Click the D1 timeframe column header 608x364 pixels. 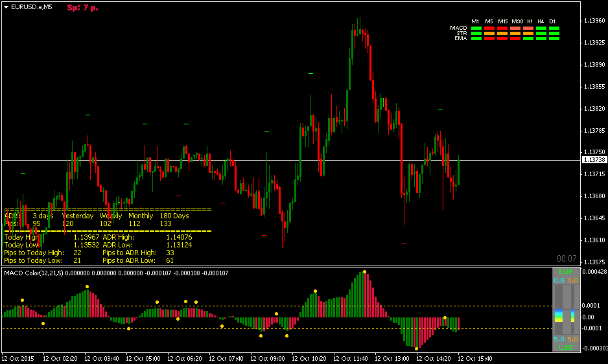552,21
